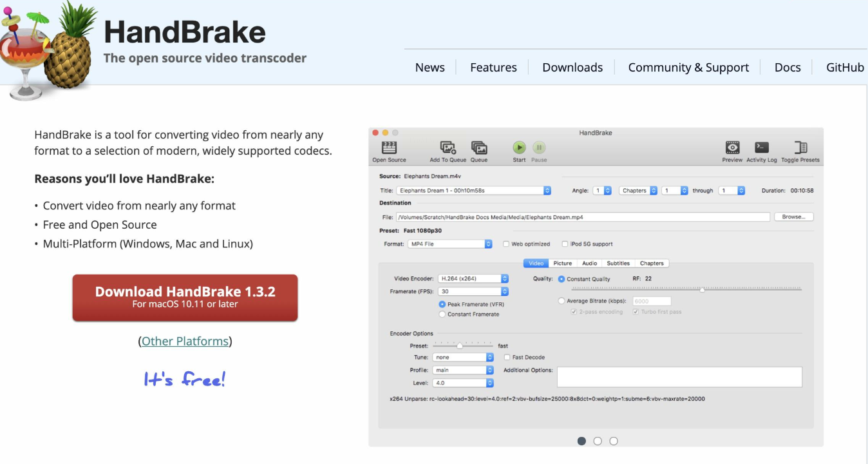The image size is (868, 464).
Task: Click the Browse... button
Action: click(x=794, y=217)
